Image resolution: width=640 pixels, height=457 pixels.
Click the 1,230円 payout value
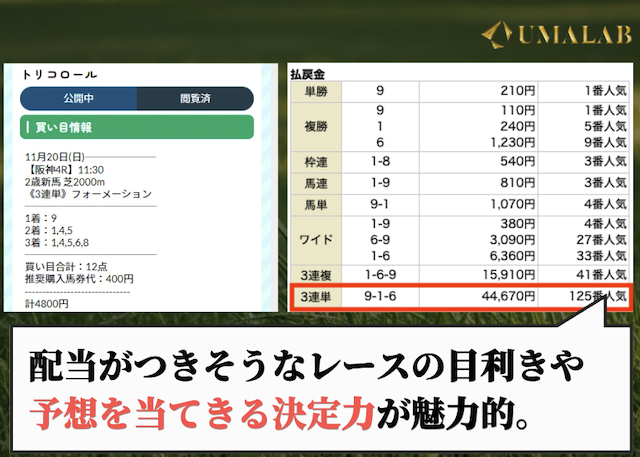pyautogui.click(x=513, y=142)
